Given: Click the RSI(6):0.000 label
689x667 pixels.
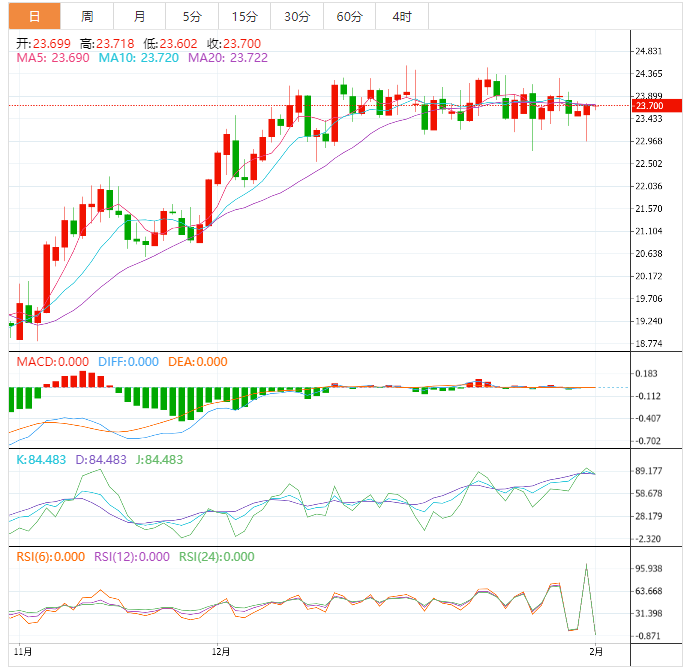Looking at the screenshot, I should click(51, 557).
